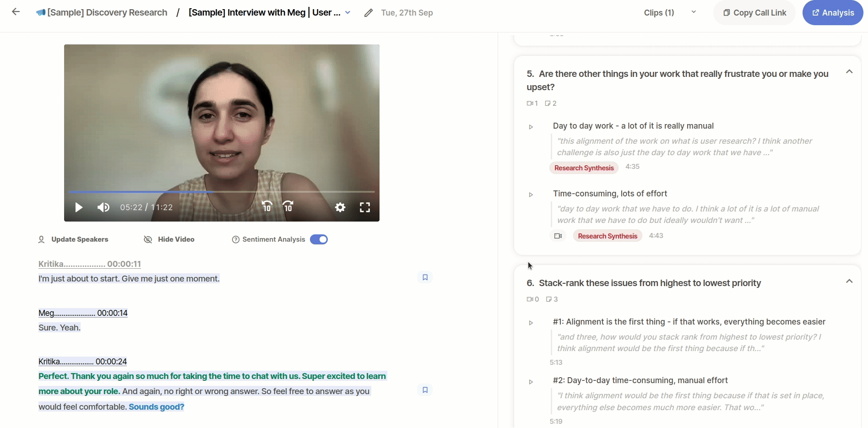Click the Research Synthesis tag at 4:43
Image resolution: width=868 pixels, height=428 pixels.
(608, 236)
